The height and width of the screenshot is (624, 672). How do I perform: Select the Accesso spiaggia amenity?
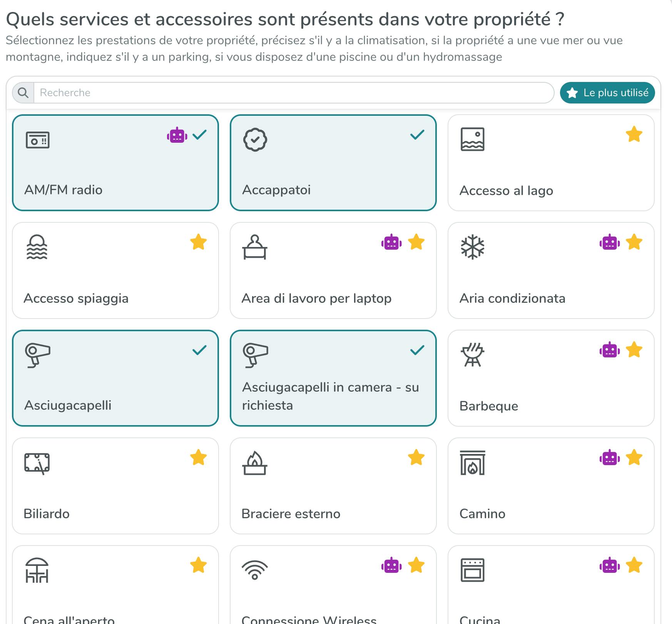(115, 270)
